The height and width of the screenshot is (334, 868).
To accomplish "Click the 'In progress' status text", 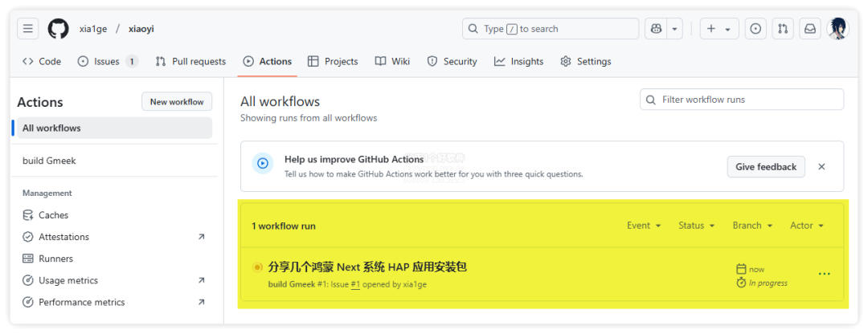I will (768, 283).
